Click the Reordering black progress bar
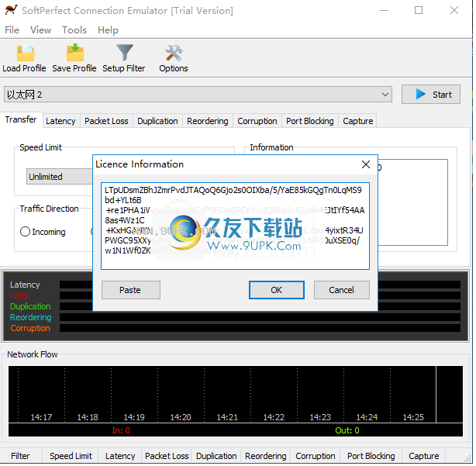Image resolution: width=476 pixels, height=466 pixels. (x=260, y=318)
